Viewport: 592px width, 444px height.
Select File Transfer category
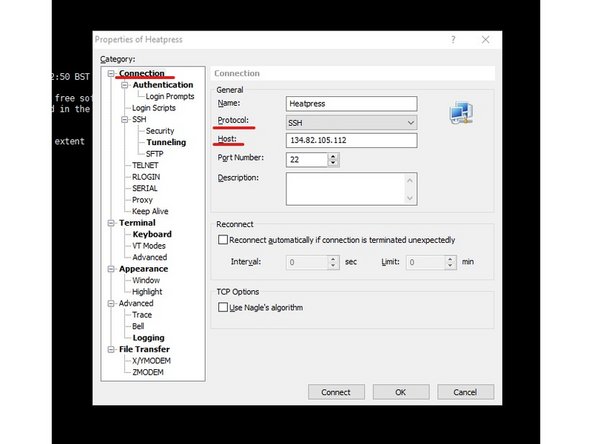(144, 349)
